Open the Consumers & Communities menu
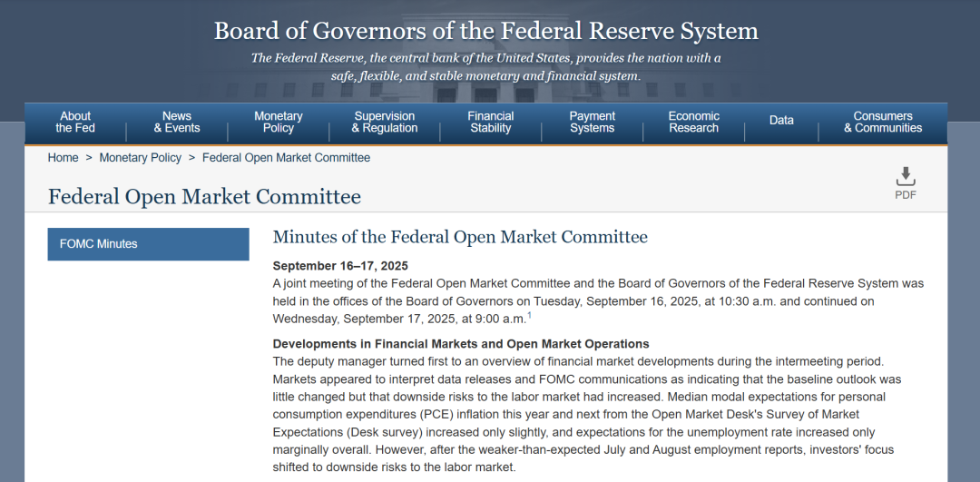The width and height of the screenshot is (980, 482). click(x=883, y=123)
